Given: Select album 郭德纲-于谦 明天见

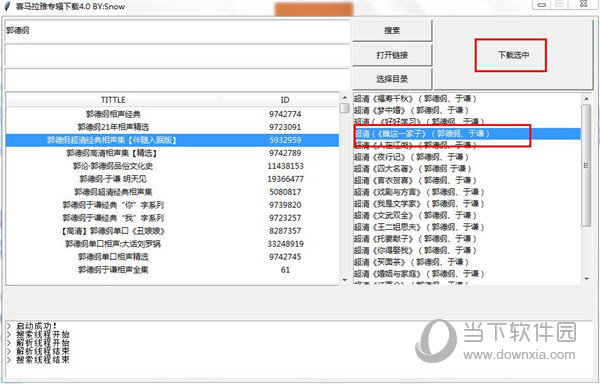Looking at the screenshot, I should [172, 179].
